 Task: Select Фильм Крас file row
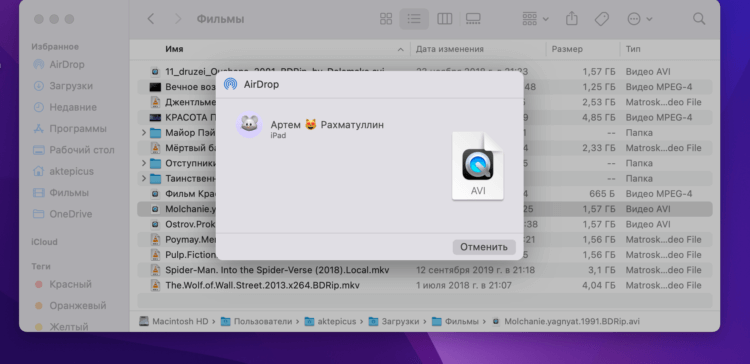click(x=425, y=194)
